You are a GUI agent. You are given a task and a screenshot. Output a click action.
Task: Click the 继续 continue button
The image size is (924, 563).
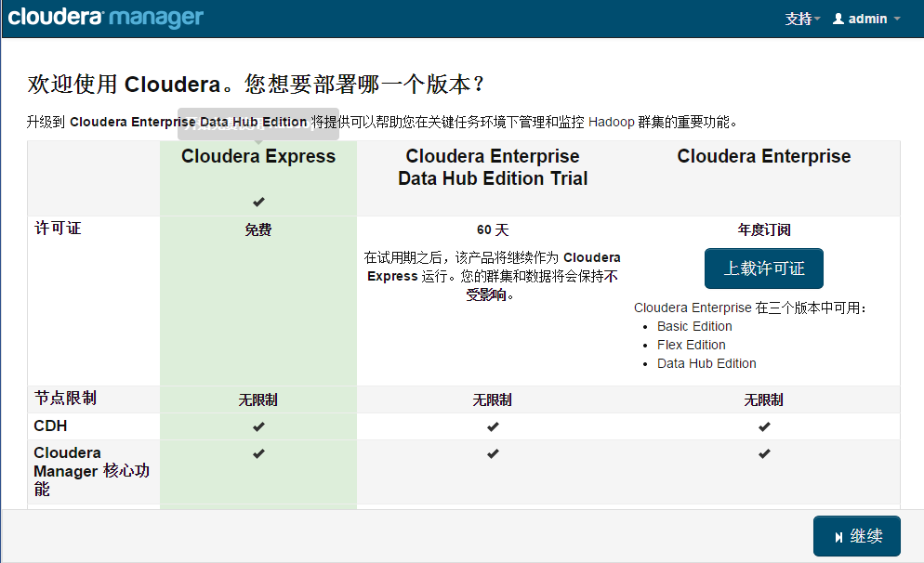pos(857,536)
